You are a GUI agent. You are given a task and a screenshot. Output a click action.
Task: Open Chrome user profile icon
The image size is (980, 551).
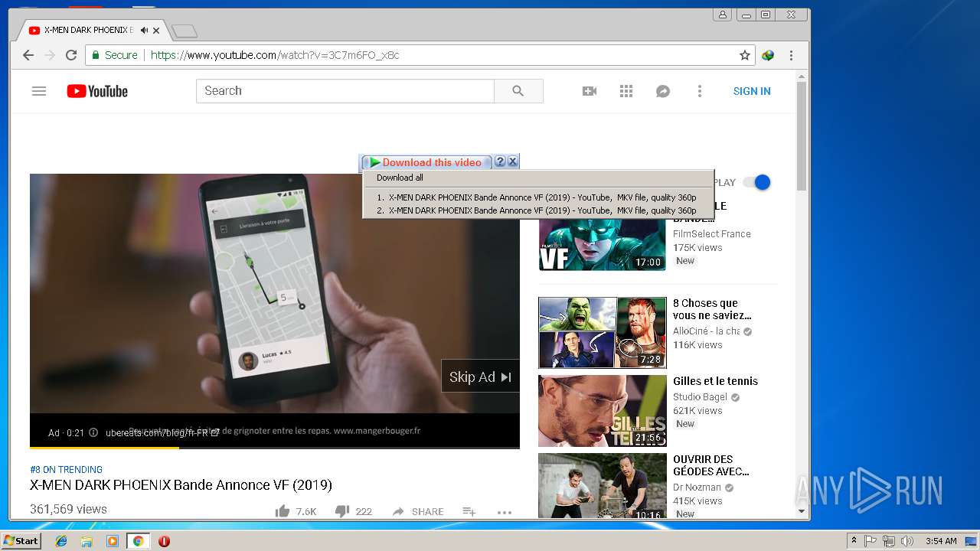pos(722,15)
